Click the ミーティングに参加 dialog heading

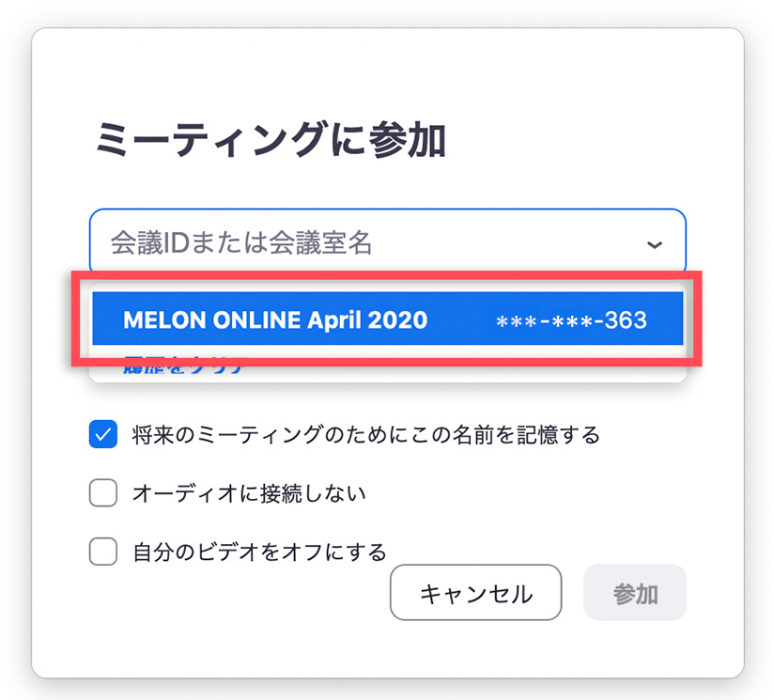271,141
